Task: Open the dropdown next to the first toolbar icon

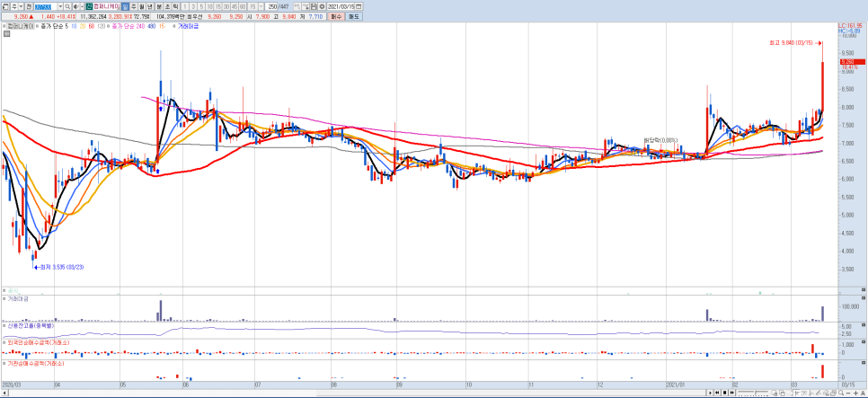Action: coord(22,6)
